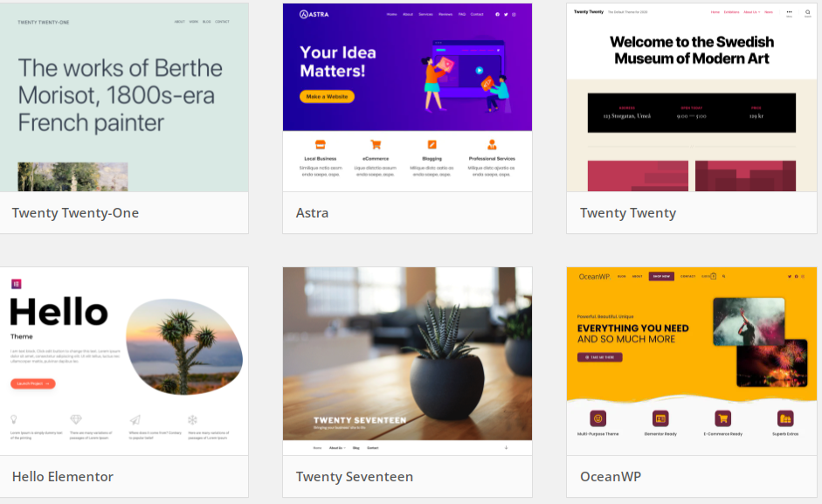The image size is (822, 504).
Task: Select the OceanWP theme preview
Action: click(692, 362)
